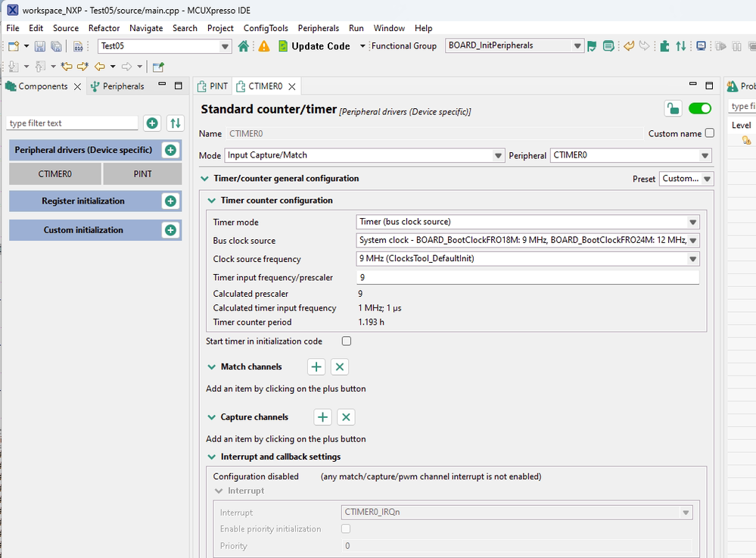This screenshot has height=558, width=756.
Task: Remove a Match channel with X button
Action: click(x=340, y=367)
